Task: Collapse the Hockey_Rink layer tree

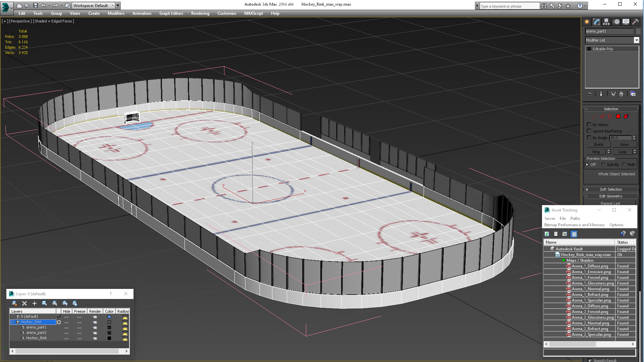Action: coord(12,322)
